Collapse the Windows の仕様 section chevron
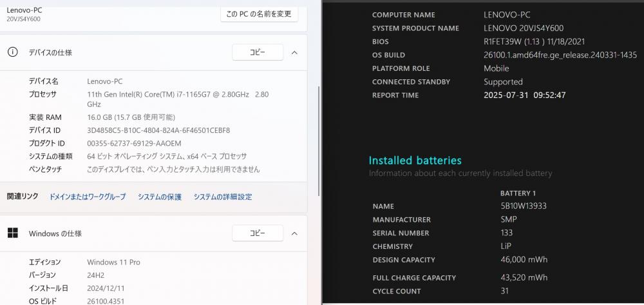The width and height of the screenshot is (644, 305). pos(294,233)
